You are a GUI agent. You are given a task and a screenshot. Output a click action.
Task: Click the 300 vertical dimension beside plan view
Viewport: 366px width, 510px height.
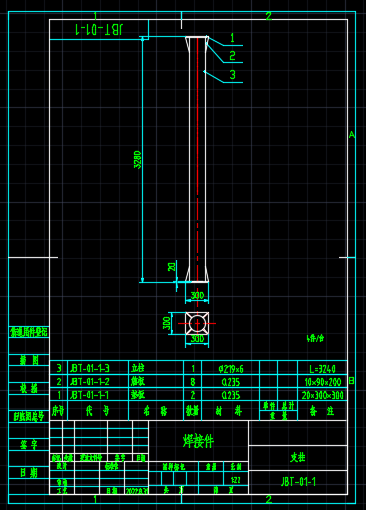pyautogui.click(x=167, y=323)
